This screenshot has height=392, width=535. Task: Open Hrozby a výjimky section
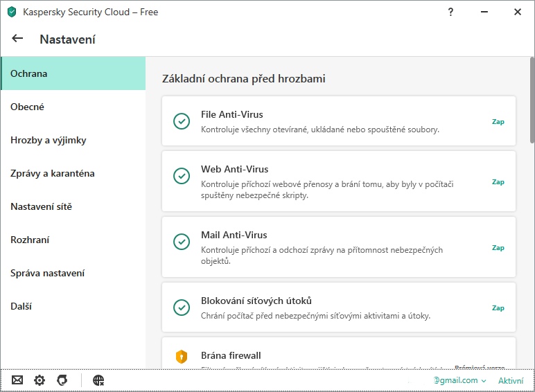(49, 140)
